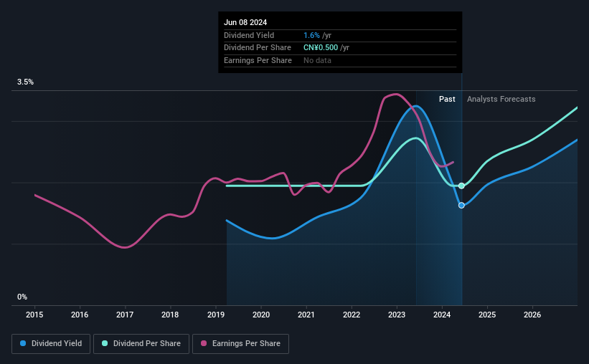Image resolution: width=589 pixels, height=364 pixels.
Task: Toggle the Earnings Per Share legend button
Action: 240,344
